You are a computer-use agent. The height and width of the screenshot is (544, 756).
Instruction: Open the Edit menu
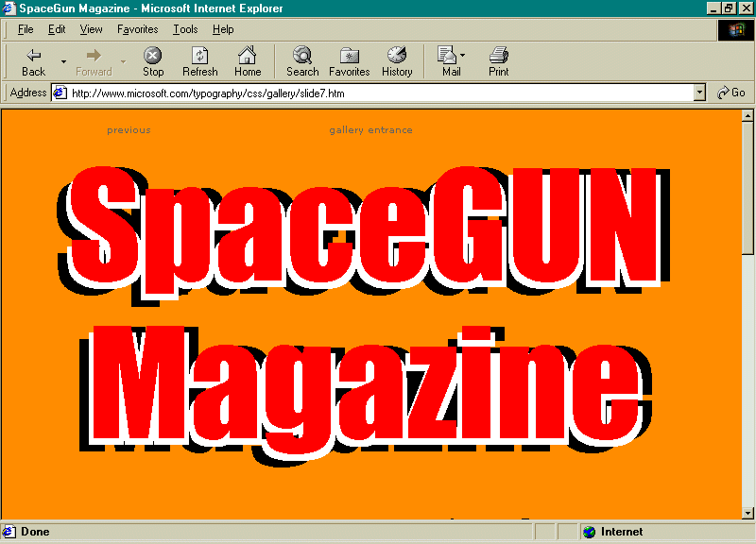pyautogui.click(x=57, y=29)
